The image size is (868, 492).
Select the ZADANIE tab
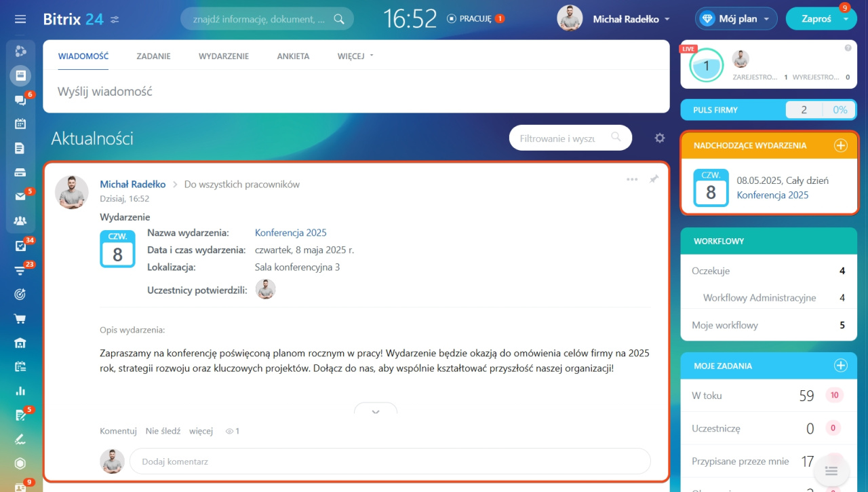[x=153, y=56]
